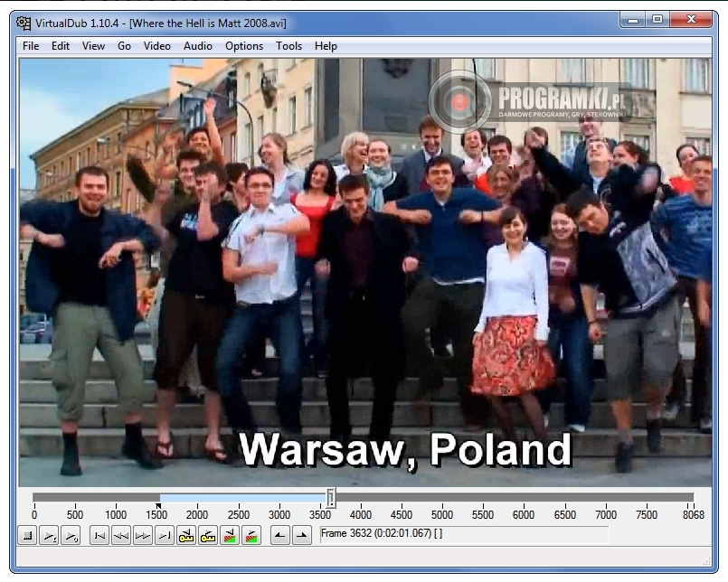
Task: Mark selection end at the current frame
Action: point(302,536)
